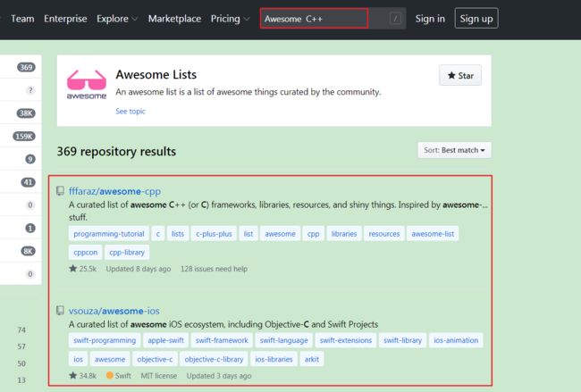This screenshot has height=392, width=581.
Task: Click the Sign up button
Action: (476, 19)
